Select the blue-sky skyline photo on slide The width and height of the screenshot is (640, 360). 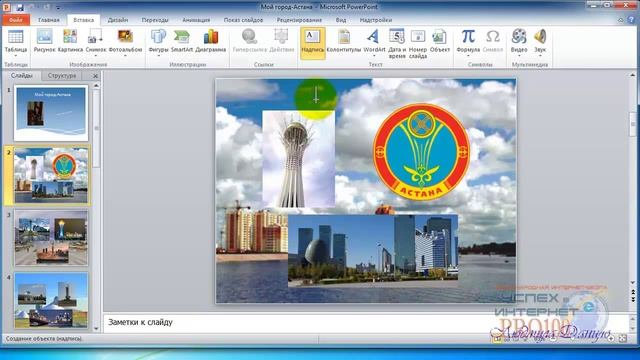373,251
